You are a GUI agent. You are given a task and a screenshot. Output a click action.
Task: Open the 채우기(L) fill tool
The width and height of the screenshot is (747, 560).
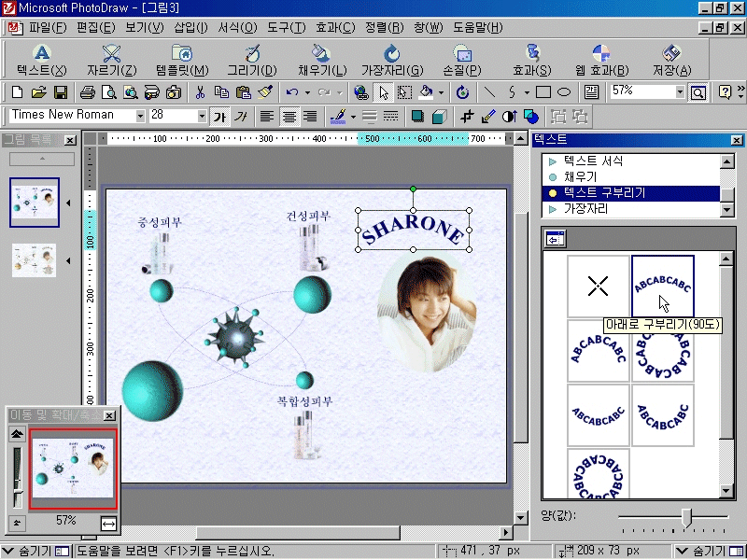pyautogui.click(x=322, y=61)
